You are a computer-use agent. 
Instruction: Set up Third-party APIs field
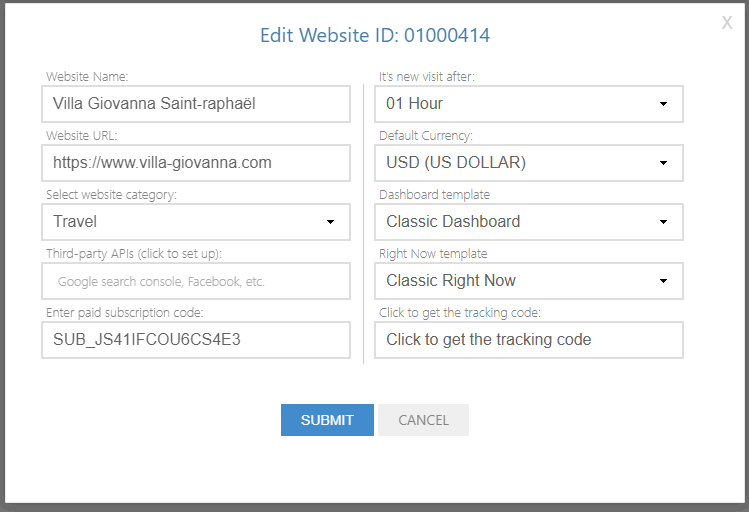click(196, 281)
